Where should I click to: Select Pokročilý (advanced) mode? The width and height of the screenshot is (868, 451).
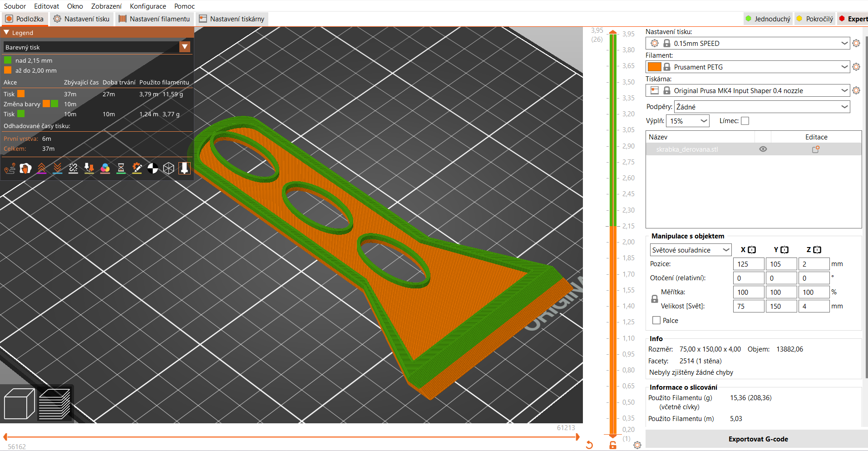815,19
